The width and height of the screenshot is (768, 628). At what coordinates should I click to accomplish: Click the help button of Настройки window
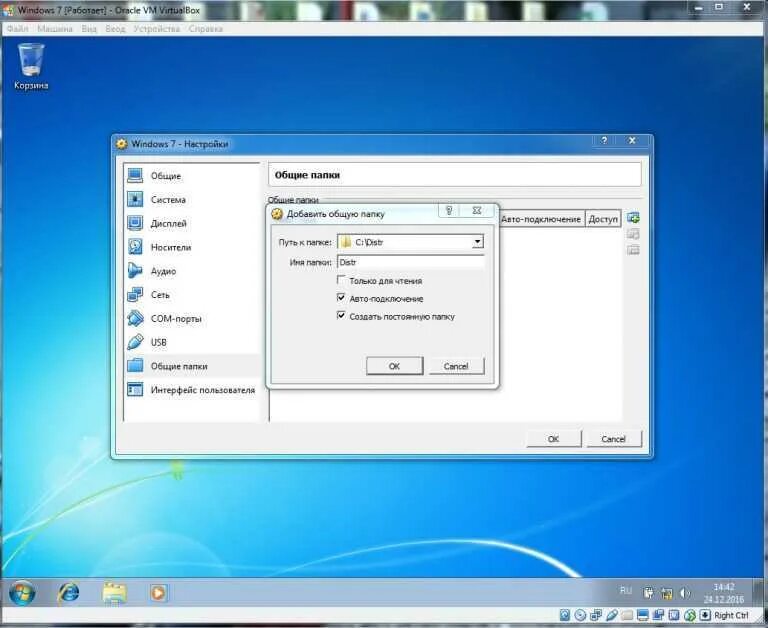pos(604,141)
